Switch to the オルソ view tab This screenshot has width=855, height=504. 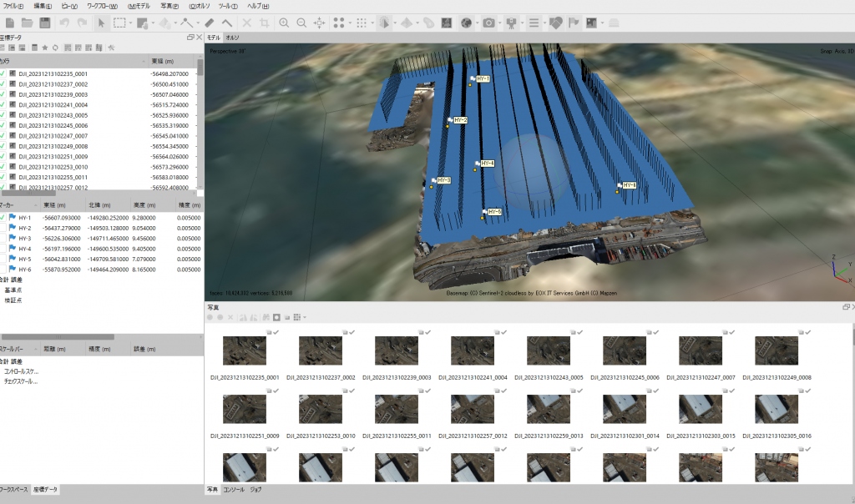click(x=232, y=38)
